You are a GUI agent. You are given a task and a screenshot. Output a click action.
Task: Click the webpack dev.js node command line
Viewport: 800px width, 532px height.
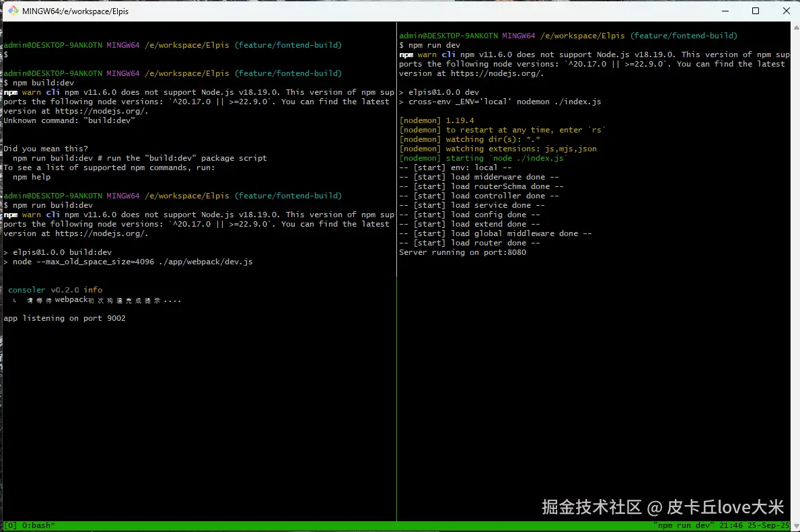pos(128,262)
